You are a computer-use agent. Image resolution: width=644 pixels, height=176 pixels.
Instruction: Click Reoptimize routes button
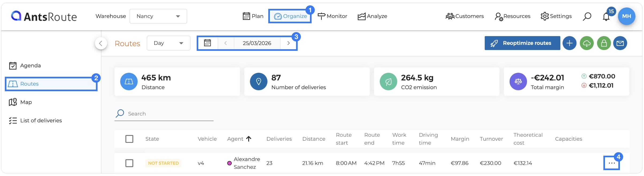point(522,43)
